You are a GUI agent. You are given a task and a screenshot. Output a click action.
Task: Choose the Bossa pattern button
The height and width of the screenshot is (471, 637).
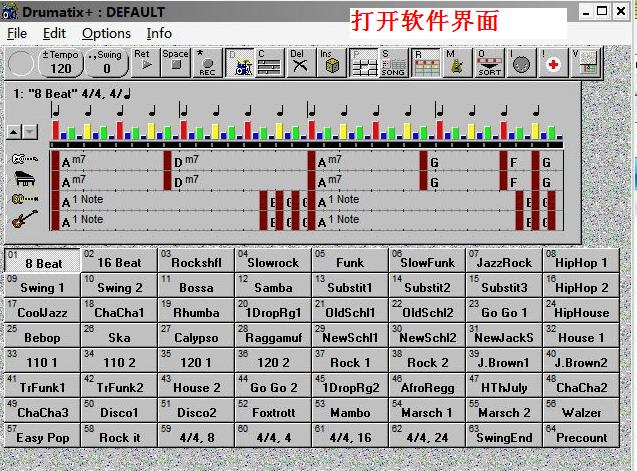(196, 286)
